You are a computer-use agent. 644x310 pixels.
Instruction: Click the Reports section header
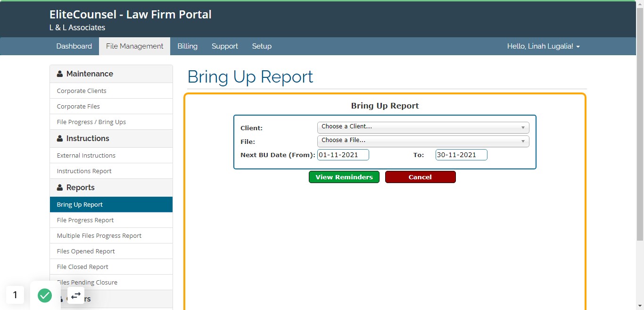coord(111,188)
